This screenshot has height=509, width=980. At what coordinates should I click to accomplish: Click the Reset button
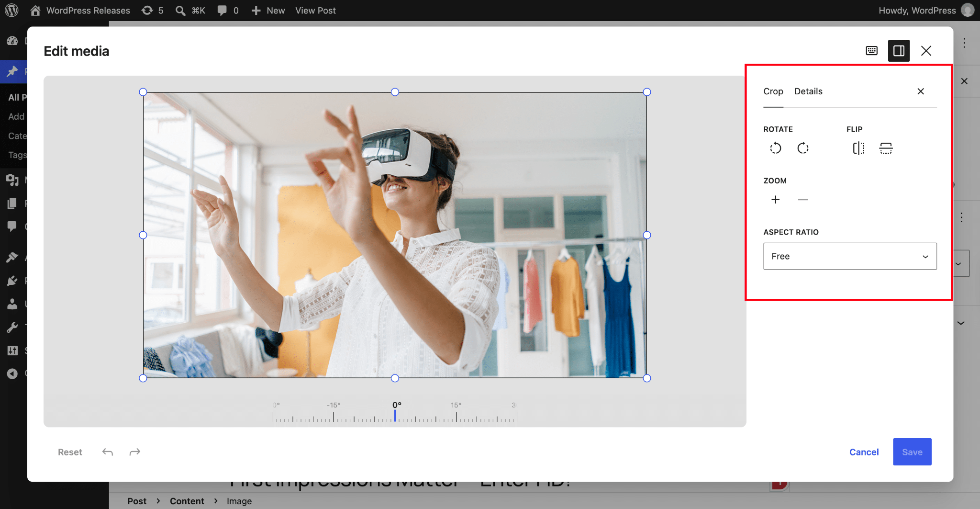pyautogui.click(x=70, y=452)
